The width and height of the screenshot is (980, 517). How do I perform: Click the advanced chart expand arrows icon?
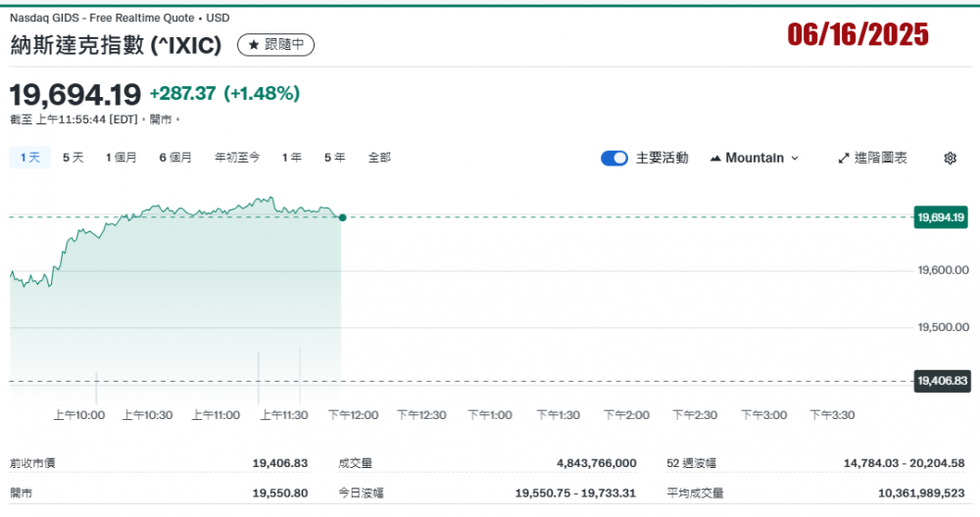[x=843, y=159]
